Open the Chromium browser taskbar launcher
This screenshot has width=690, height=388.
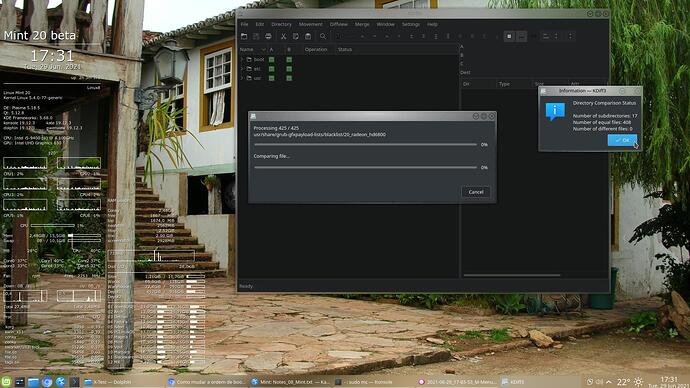[x=47, y=382]
